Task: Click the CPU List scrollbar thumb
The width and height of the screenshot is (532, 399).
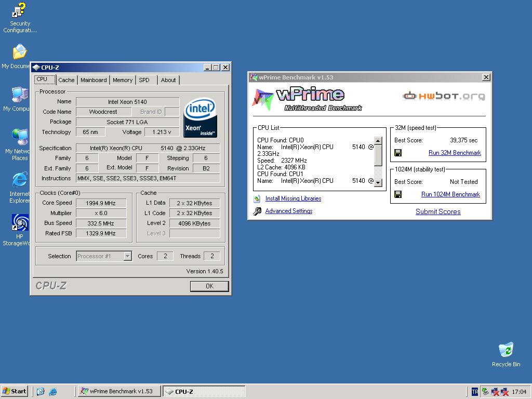Action: (378, 156)
